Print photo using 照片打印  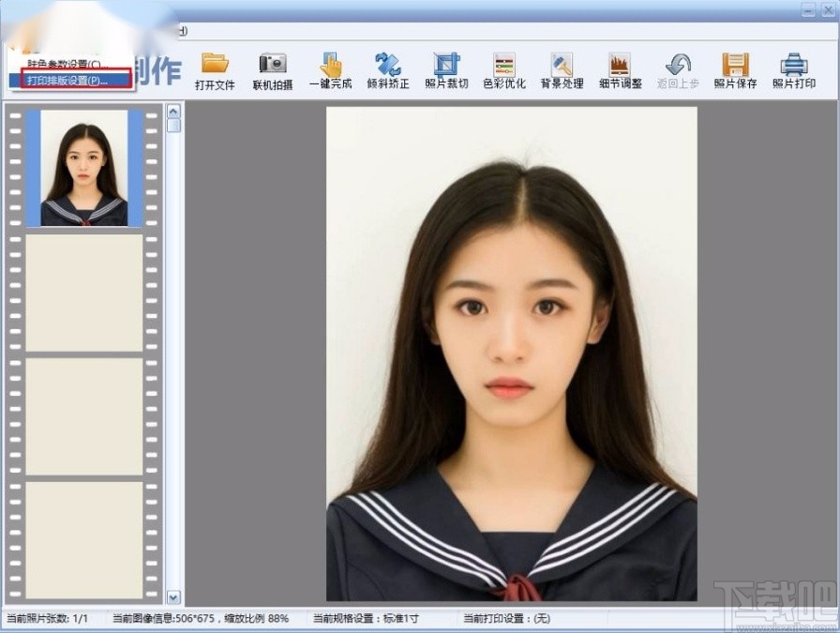793,71
